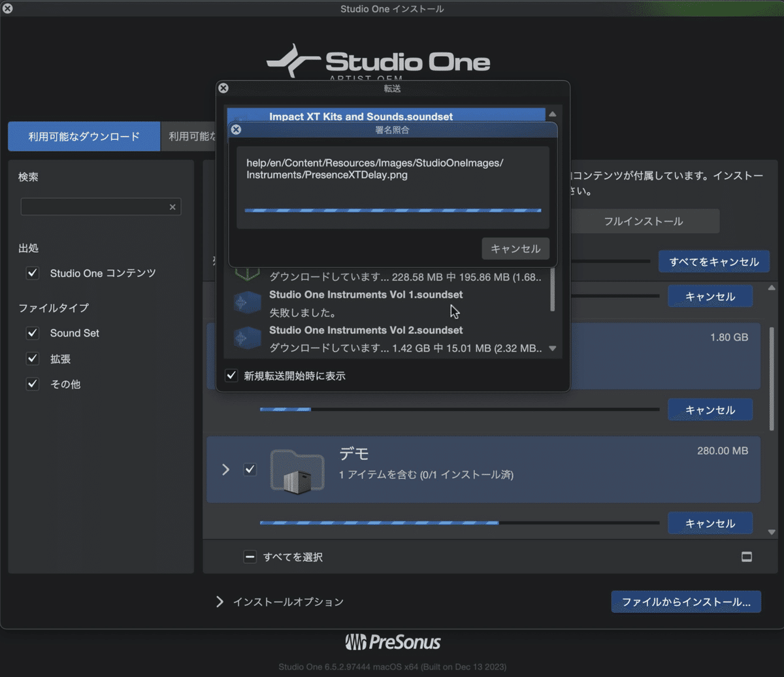Screen dimensions: 784x677
Task: Click the main download list scrollbar thumb
Action: pos(772,379)
